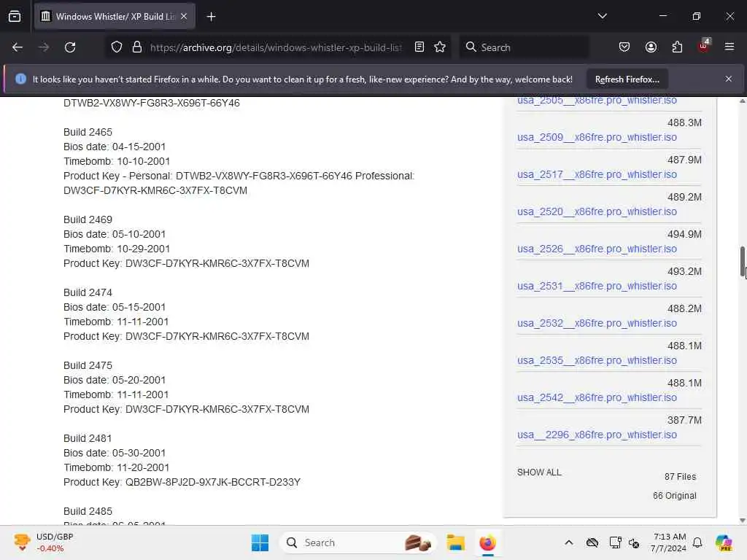Click product key QB2BW-8PJ2D-9X7JK-BCCRT-D233Y
Viewport: 747px width, 560px height.
[x=213, y=482]
